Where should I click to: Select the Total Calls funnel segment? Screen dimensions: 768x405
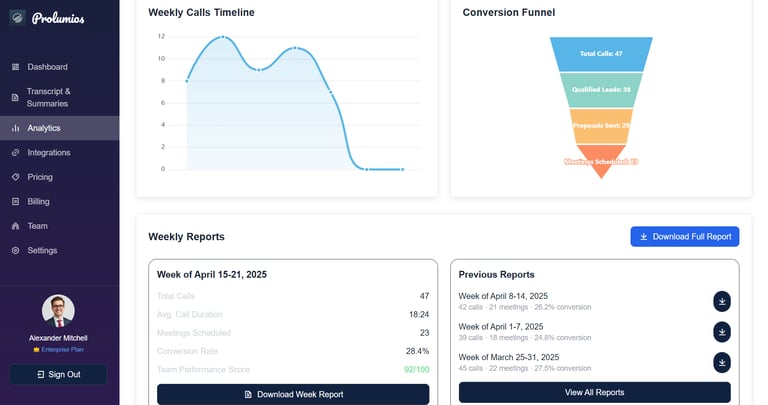[x=601, y=53]
